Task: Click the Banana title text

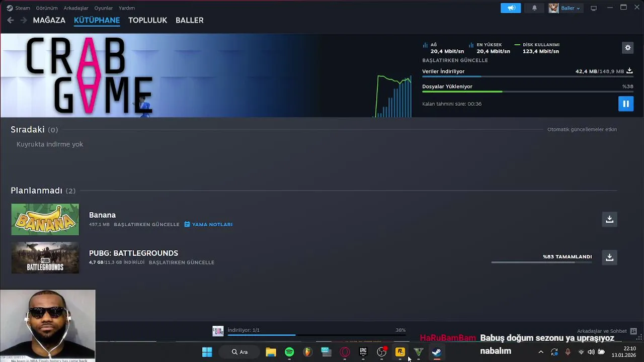Action: point(102,215)
